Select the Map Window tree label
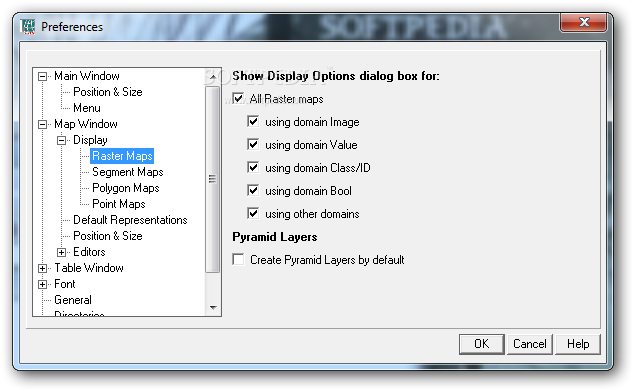The image size is (634, 391). tap(86, 124)
